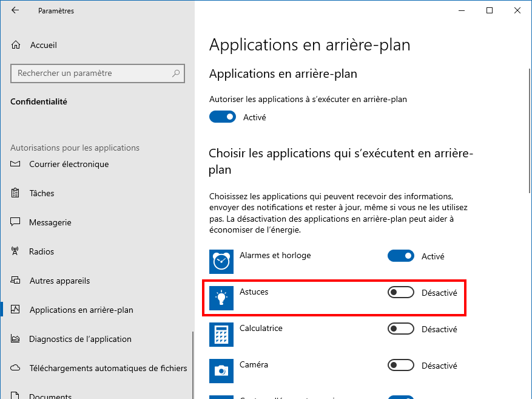Click the Autres appareils devices icon

[x=16, y=281]
